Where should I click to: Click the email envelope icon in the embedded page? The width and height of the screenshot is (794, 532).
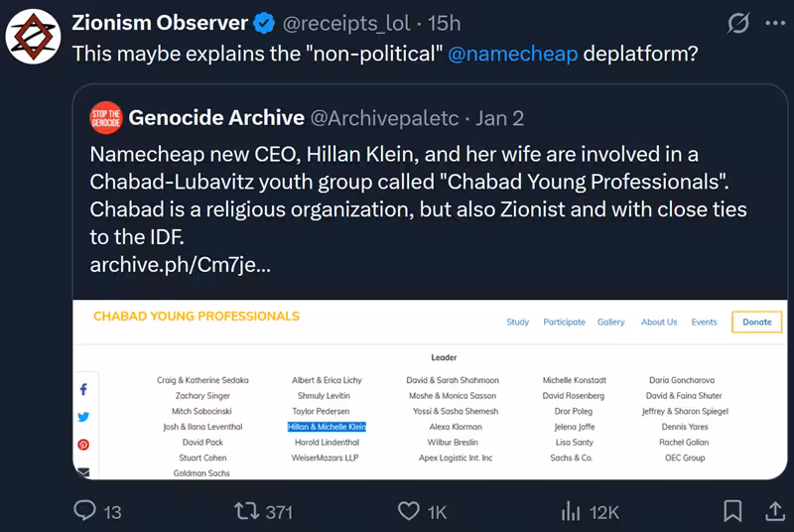coord(83,471)
